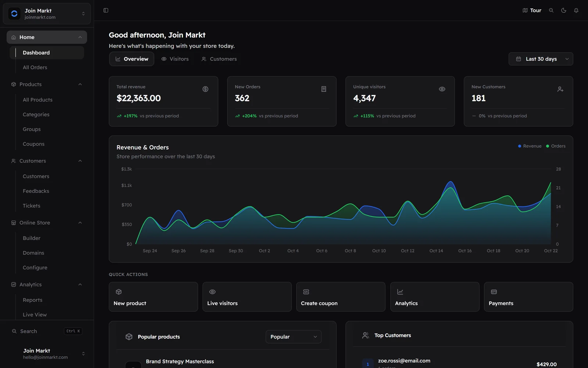The width and height of the screenshot is (588, 368).
Task: Open the Brand Strategy Masterclass product
Action: point(180,361)
